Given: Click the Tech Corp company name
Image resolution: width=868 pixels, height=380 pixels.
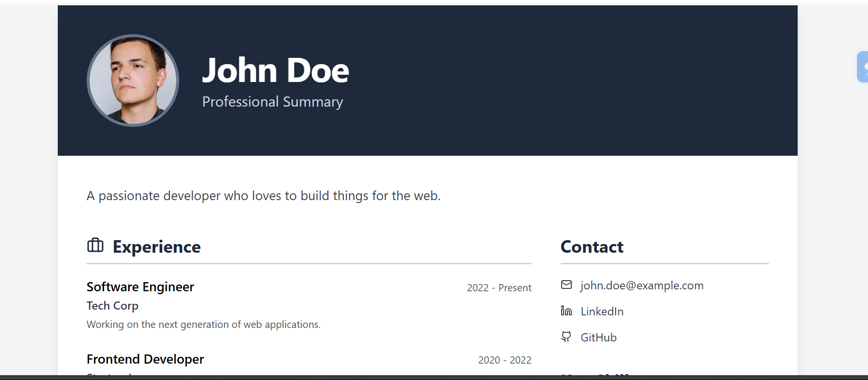Looking at the screenshot, I should pos(113,306).
